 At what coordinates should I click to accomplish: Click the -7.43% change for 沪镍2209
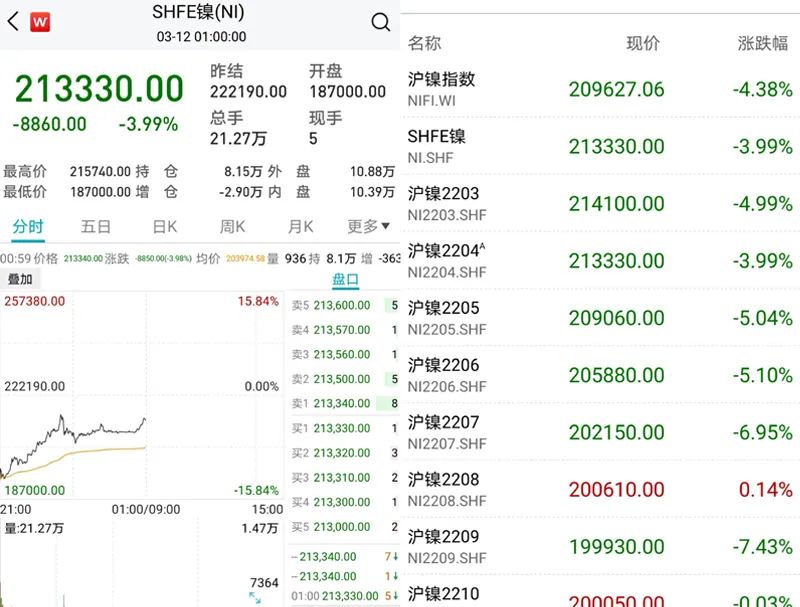762,547
